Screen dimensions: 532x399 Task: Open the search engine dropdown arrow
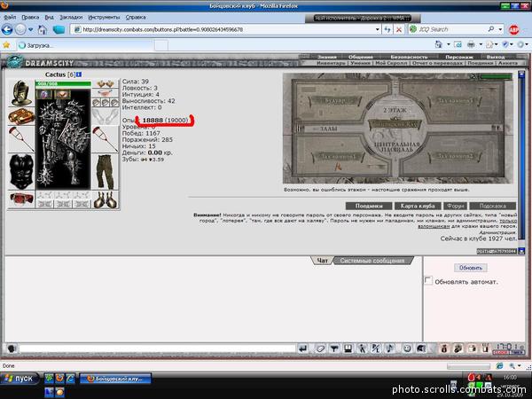pos(500,29)
